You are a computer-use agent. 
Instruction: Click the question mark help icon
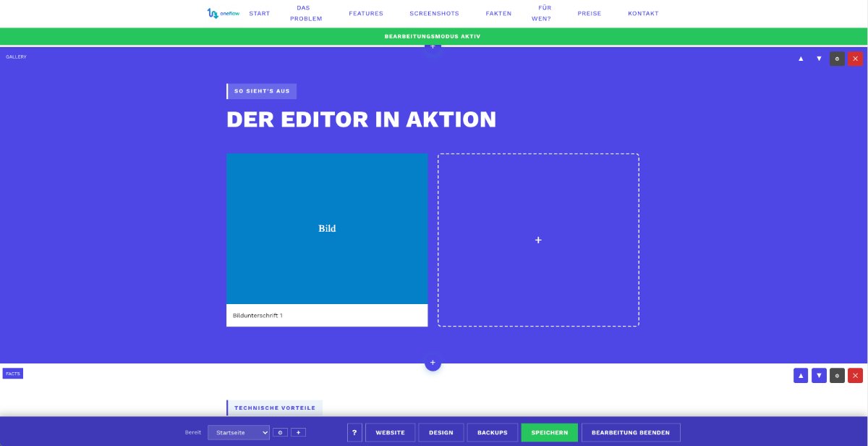point(354,432)
